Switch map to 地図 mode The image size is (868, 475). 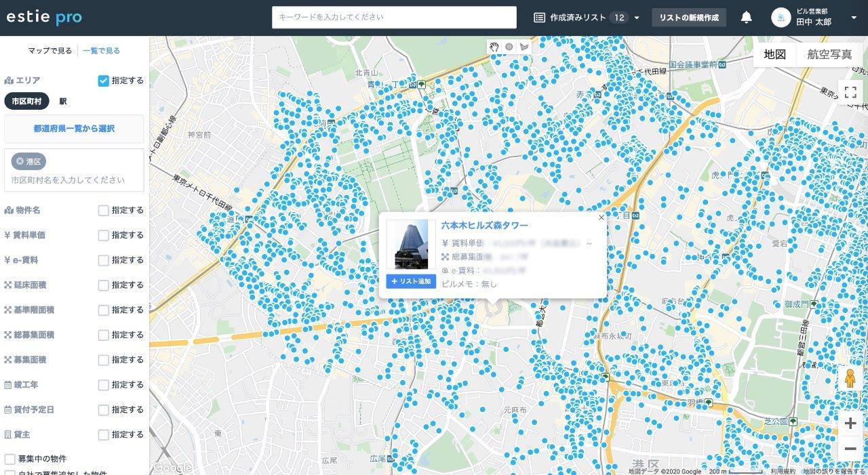point(775,55)
